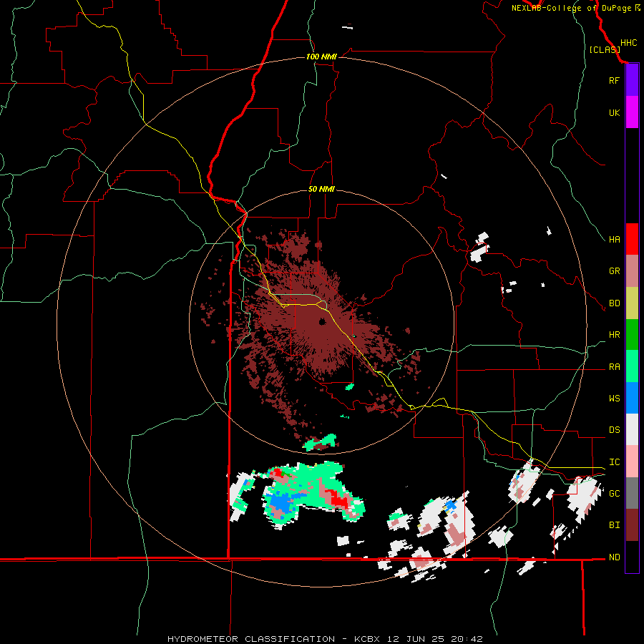Click the WS legend label
The image size is (644, 644).
coord(614,399)
